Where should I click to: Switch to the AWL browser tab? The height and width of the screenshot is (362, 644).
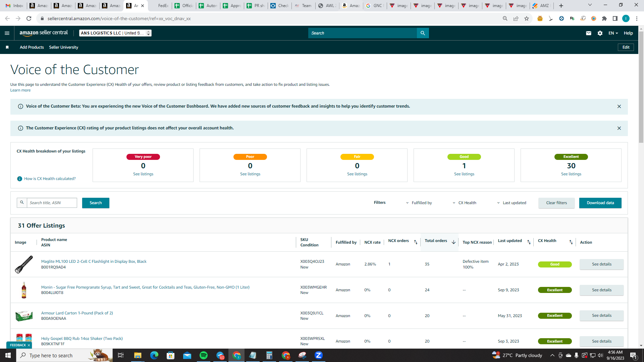(327, 6)
